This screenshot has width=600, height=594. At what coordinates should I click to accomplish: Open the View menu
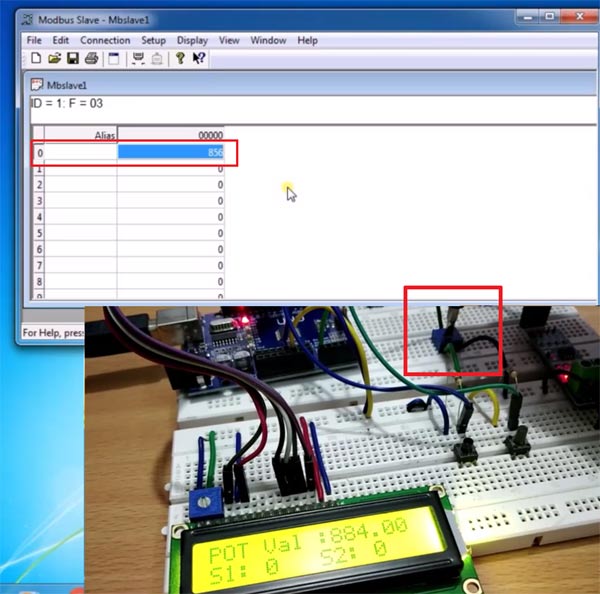(229, 40)
